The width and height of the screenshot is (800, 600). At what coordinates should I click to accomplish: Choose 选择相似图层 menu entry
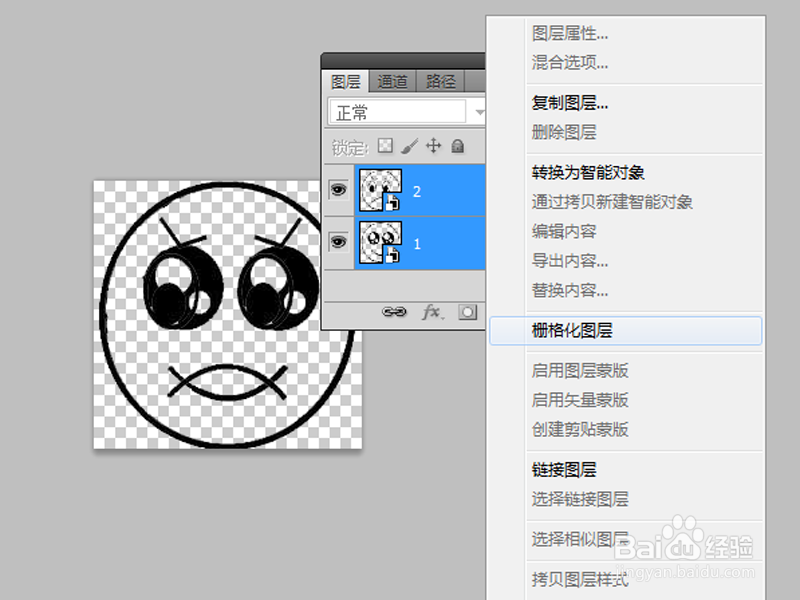coord(580,539)
